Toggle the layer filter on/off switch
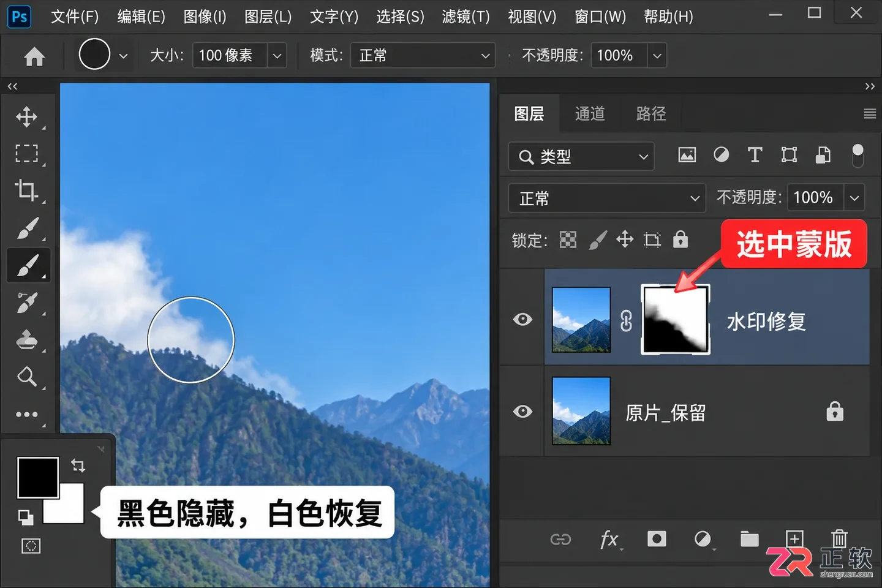The height and width of the screenshot is (588, 882). pyautogui.click(x=858, y=156)
